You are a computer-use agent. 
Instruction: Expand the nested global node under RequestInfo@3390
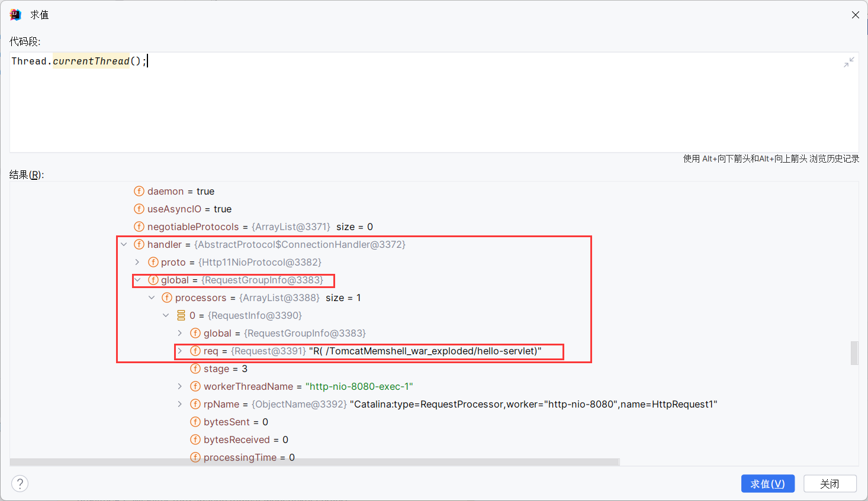click(180, 333)
